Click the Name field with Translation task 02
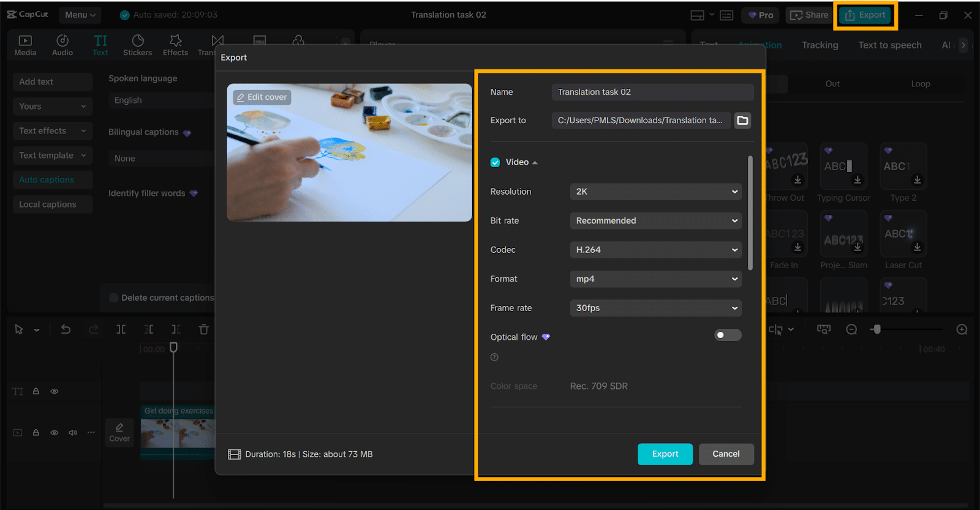Viewport: 980px width, 510px height. coord(652,92)
